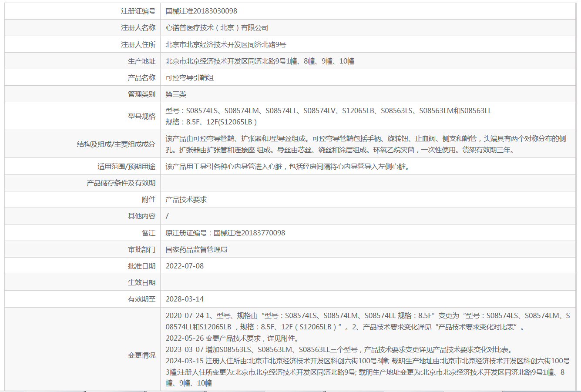Select the 变更情况 label
Viewport: 581px width, 392px height.
[x=141, y=355]
